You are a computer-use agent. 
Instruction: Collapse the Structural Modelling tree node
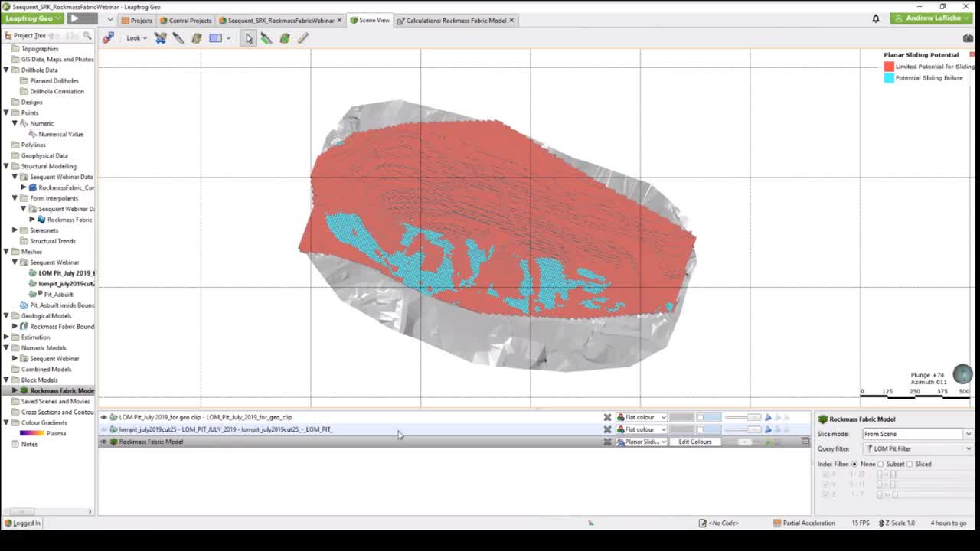point(6,166)
